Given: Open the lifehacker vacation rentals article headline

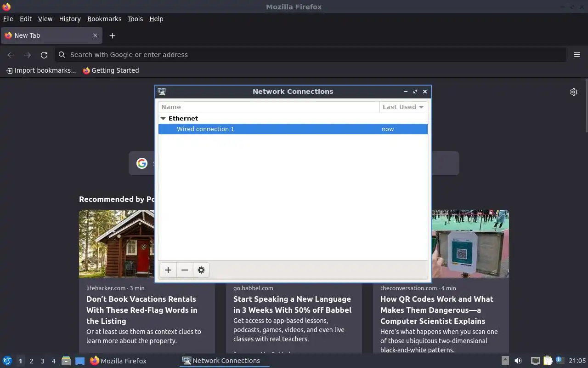Looking at the screenshot, I should 142,310.
